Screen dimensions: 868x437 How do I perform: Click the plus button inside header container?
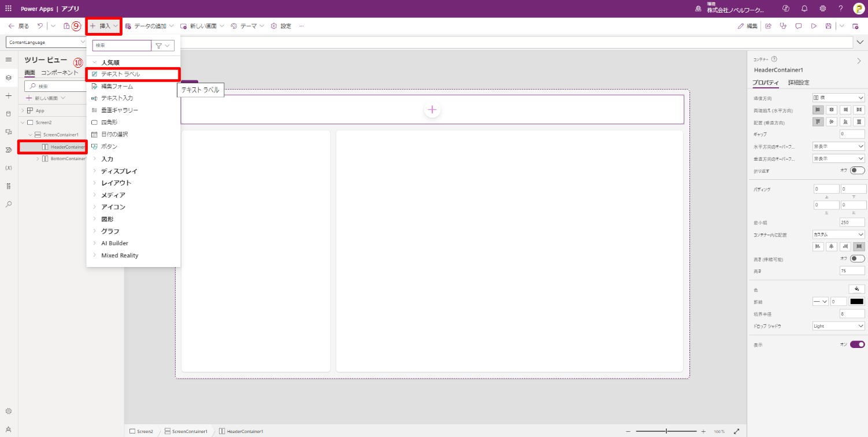pos(432,110)
